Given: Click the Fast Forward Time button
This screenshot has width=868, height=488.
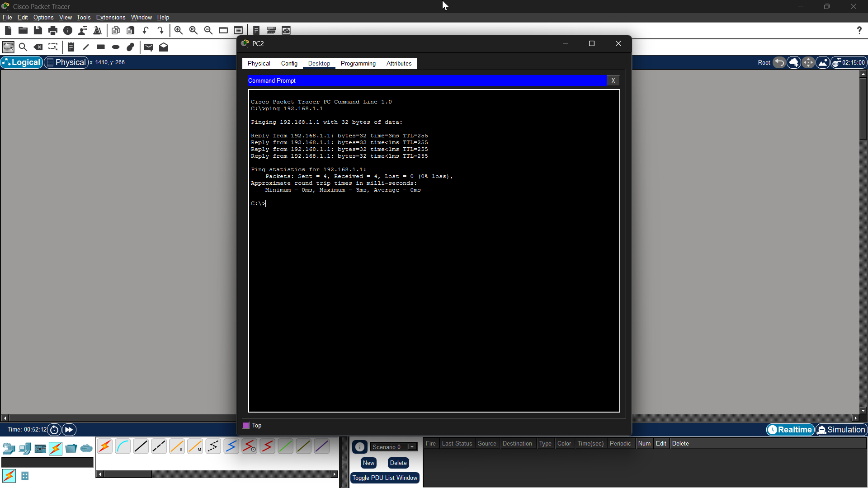Looking at the screenshot, I should (69, 430).
